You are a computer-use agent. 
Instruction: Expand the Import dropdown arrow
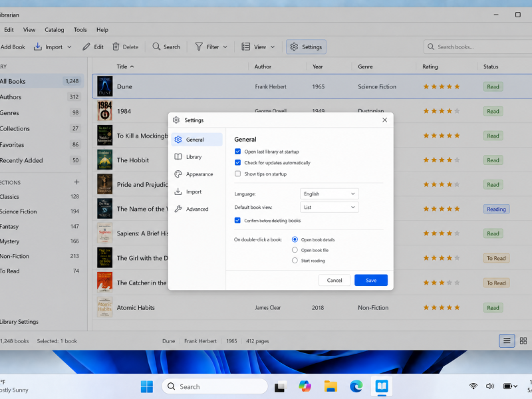click(x=69, y=47)
